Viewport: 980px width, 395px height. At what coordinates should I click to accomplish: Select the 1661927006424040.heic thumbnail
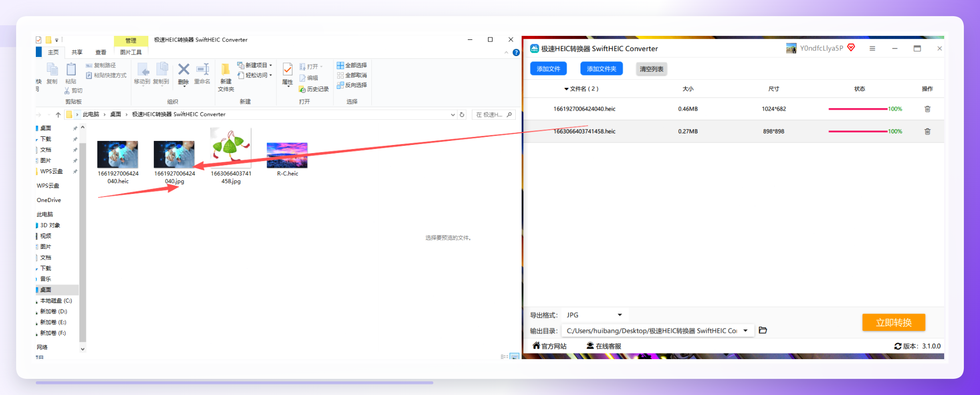[118, 155]
